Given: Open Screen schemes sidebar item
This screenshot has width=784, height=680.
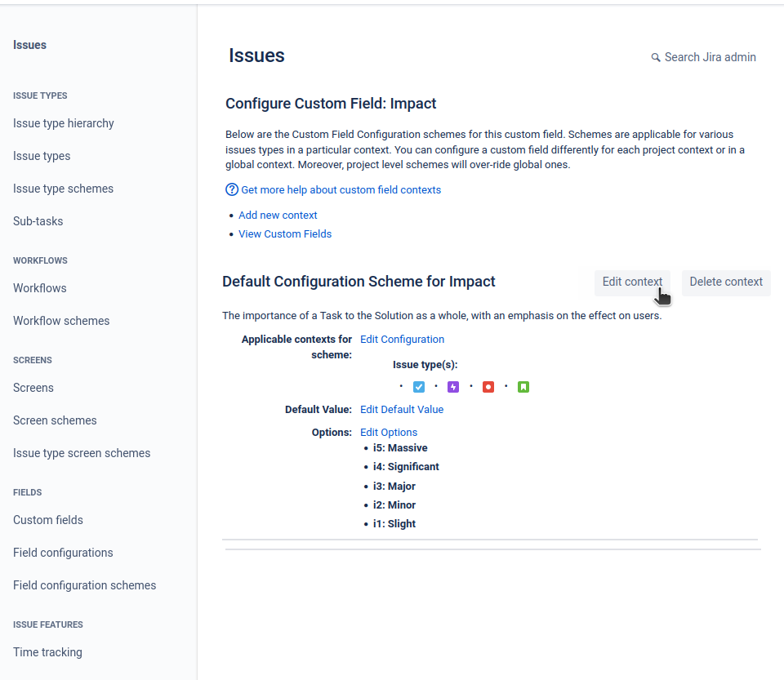Looking at the screenshot, I should (x=55, y=420).
